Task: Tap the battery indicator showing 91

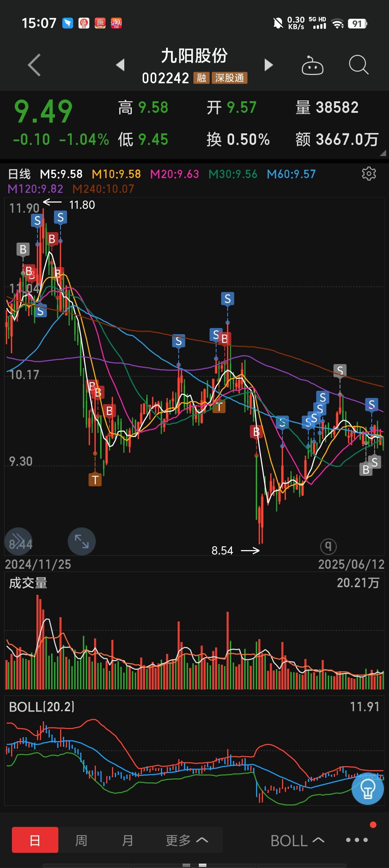Action: pyautogui.click(x=357, y=24)
